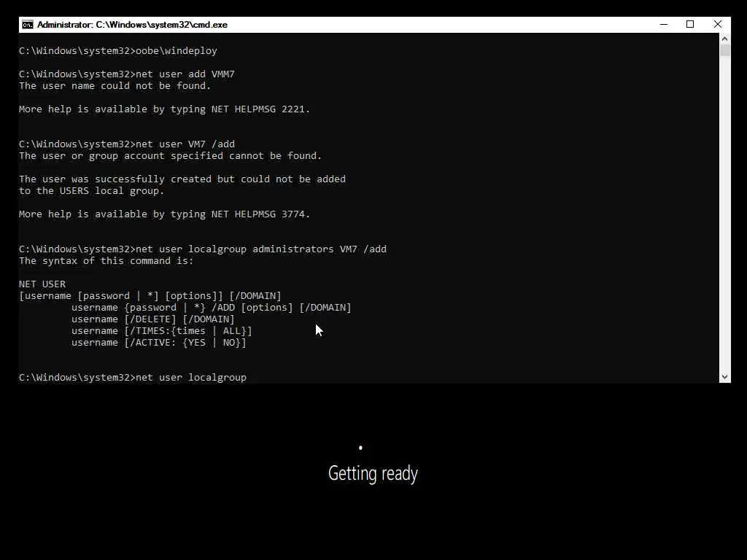Click 'user or group account specified cannot be found'
747x560 pixels.
click(x=171, y=156)
